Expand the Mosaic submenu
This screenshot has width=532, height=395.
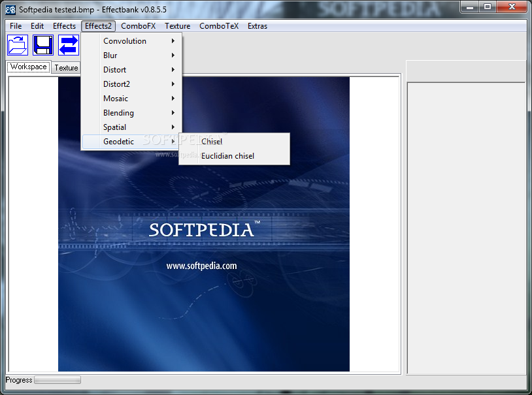[x=131, y=99]
